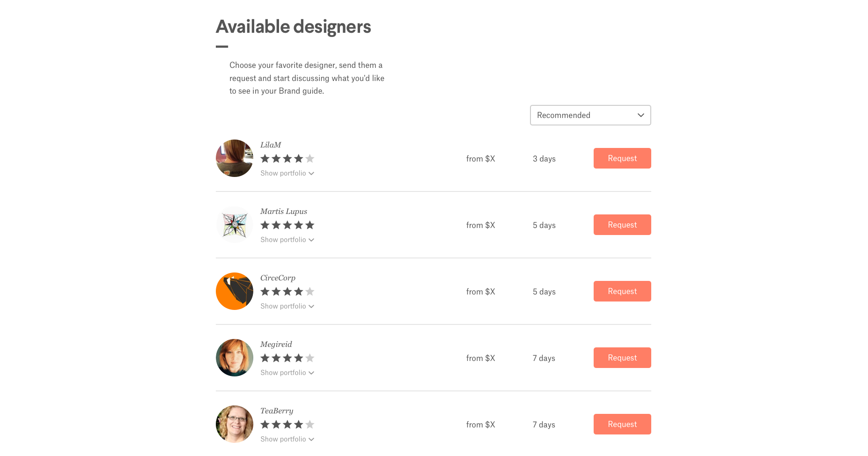Show Martis Lupus's portfolio
This screenshot has width=868, height=456.
tap(287, 240)
